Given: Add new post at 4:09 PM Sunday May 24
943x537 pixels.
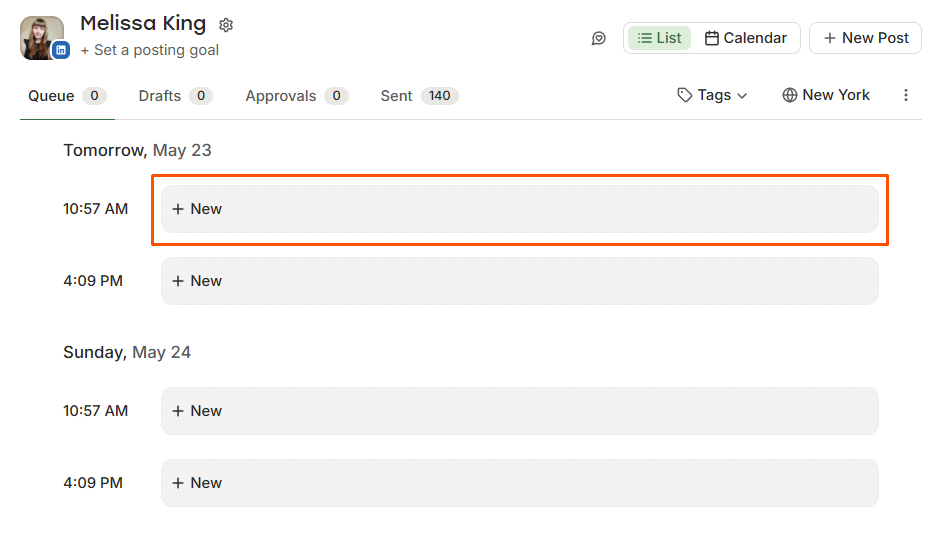Looking at the screenshot, I should tap(520, 483).
